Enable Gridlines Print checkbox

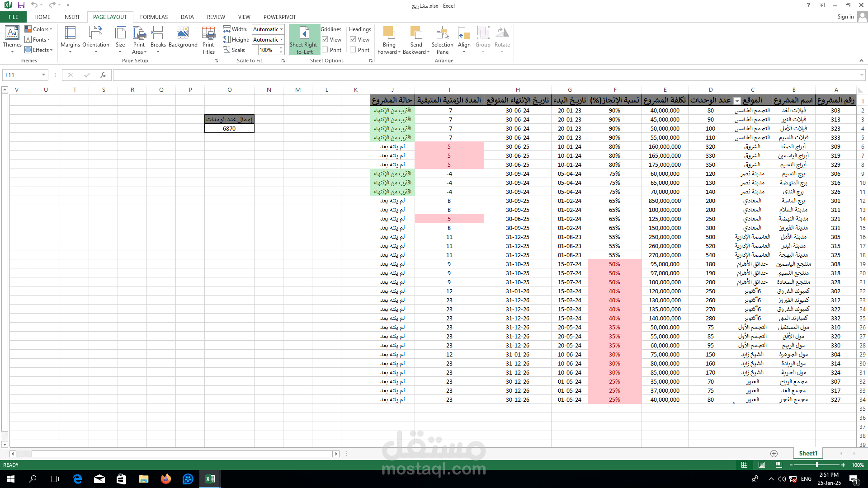325,50
